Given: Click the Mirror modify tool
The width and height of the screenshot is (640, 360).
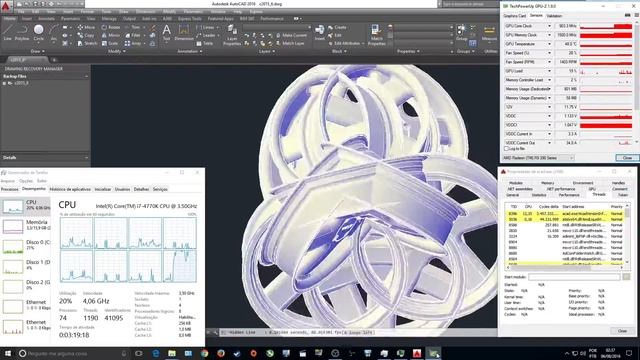Looking at the screenshot, I should (111, 36).
